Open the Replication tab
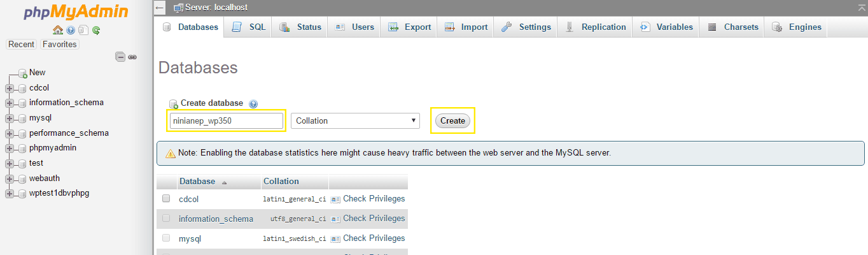Viewport: 868px width, 255px height. point(595,27)
